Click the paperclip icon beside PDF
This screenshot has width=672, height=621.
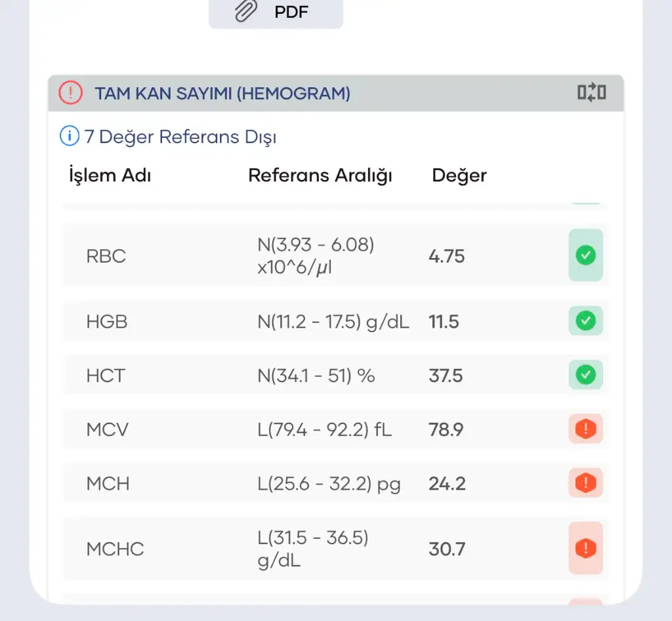click(246, 11)
